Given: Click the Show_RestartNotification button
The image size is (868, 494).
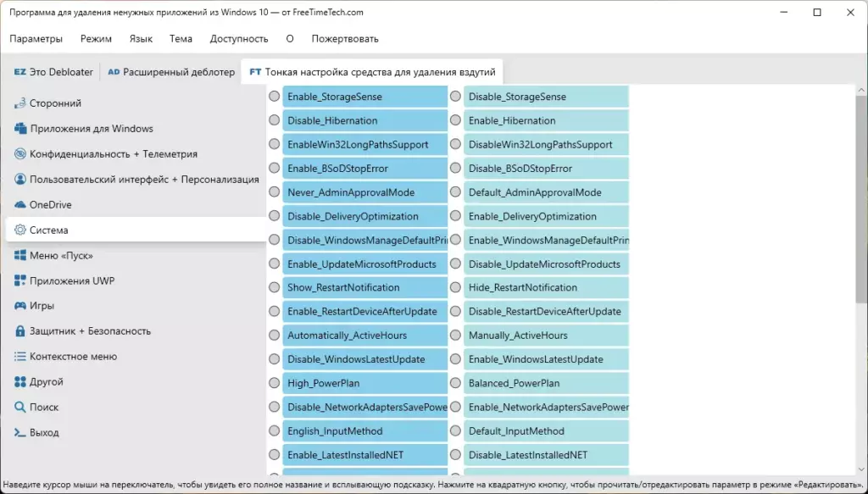Looking at the screenshot, I should point(364,287).
